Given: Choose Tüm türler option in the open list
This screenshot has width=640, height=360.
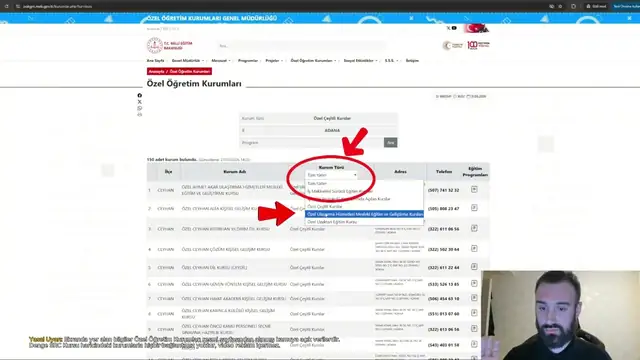Looking at the screenshot, I should coord(364,183).
